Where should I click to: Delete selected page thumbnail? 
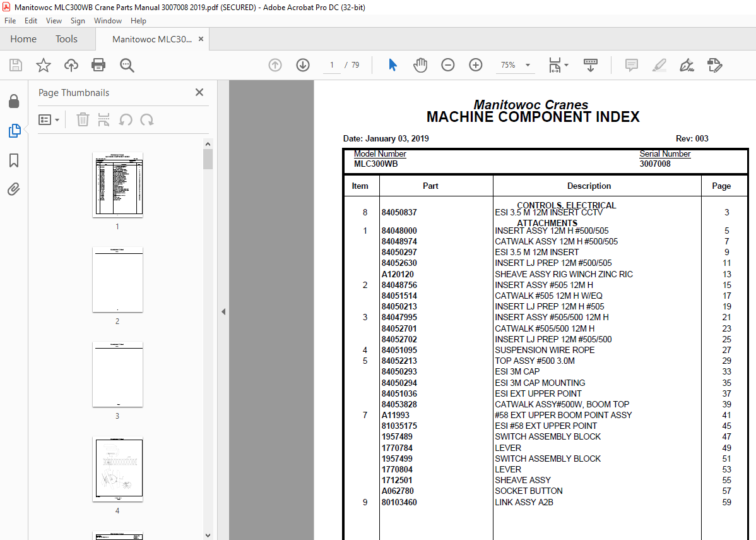[x=83, y=119]
